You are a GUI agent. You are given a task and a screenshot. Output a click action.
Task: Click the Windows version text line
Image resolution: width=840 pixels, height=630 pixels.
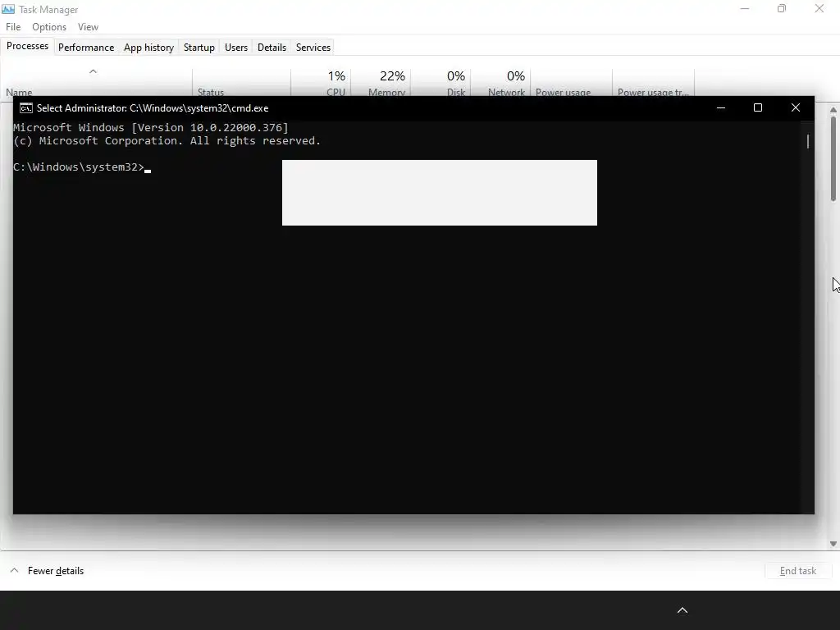pyautogui.click(x=151, y=127)
